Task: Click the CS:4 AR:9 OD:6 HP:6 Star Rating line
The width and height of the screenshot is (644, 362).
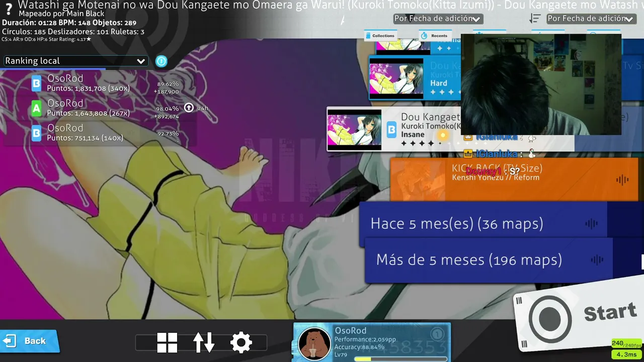Action: pyautogui.click(x=46, y=39)
